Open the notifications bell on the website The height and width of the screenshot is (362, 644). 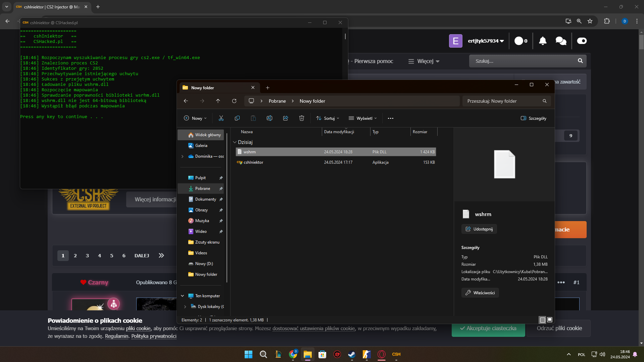[543, 41]
